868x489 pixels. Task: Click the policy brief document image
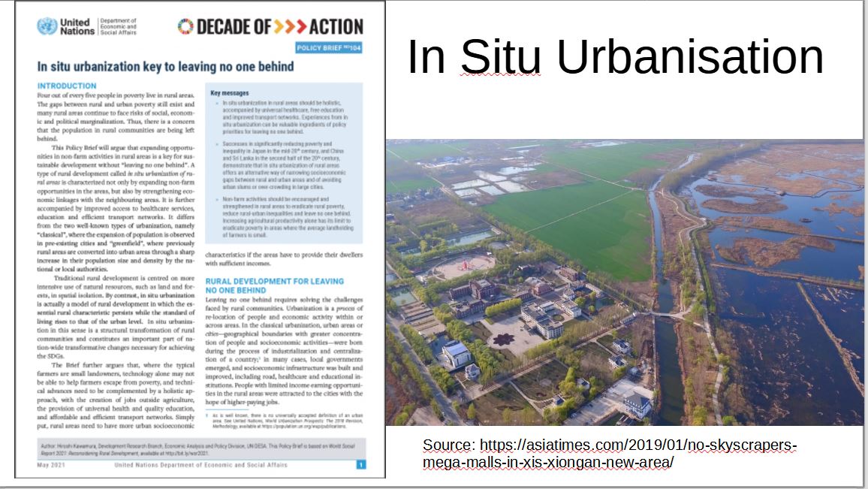click(x=200, y=240)
